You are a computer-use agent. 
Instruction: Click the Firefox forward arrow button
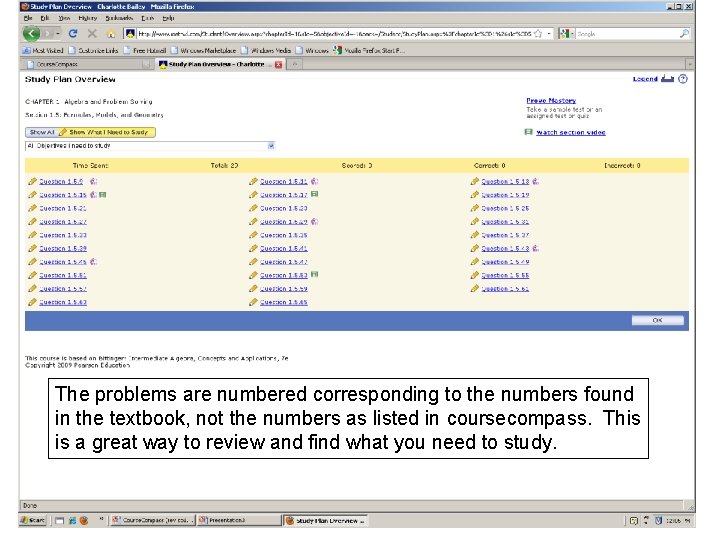[x=47, y=34]
